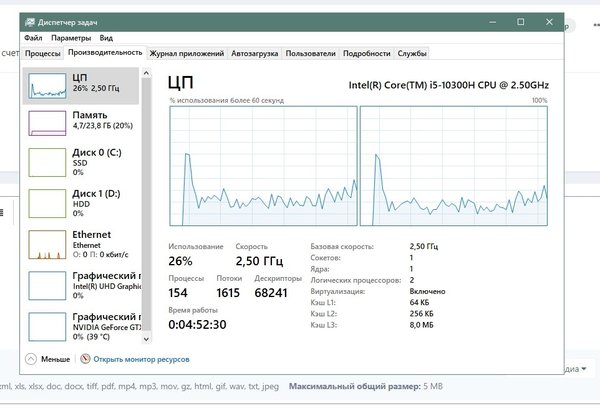Collapse the window with Меньше

(x=48, y=359)
